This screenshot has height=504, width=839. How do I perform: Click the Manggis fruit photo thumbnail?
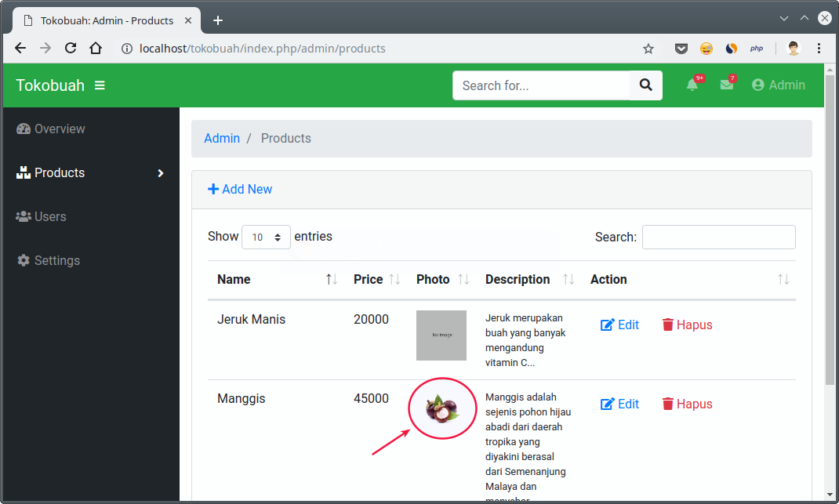click(442, 408)
